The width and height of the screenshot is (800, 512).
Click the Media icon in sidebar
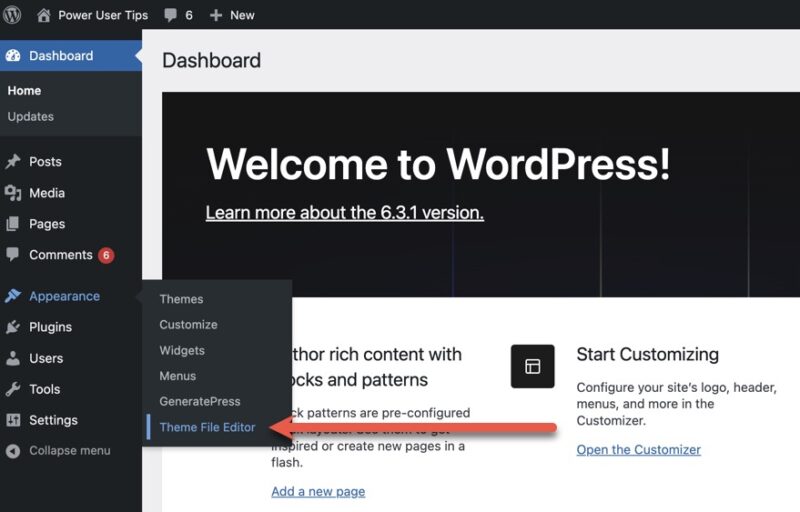tap(13, 193)
